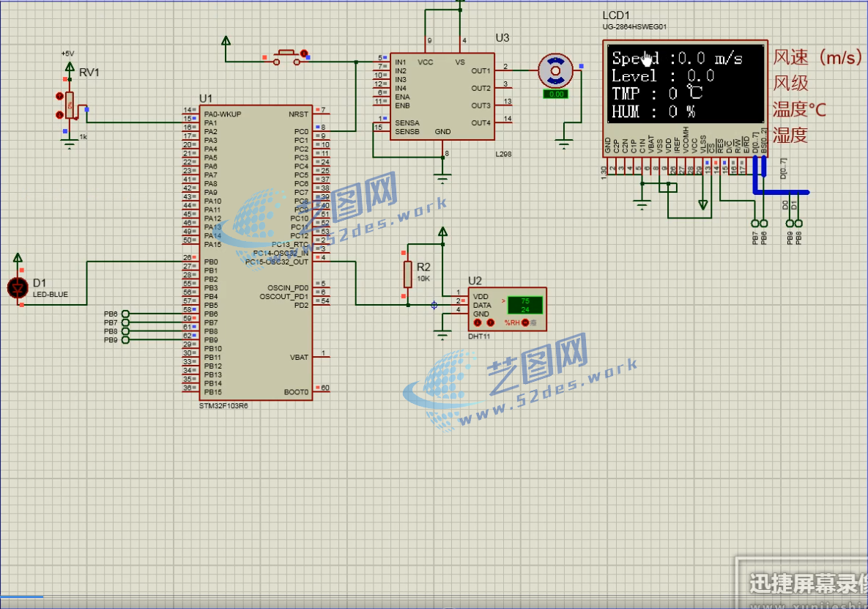The width and height of the screenshot is (868, 609).
Task: Click the 湿度 annotation text
Action: point(790,136)
